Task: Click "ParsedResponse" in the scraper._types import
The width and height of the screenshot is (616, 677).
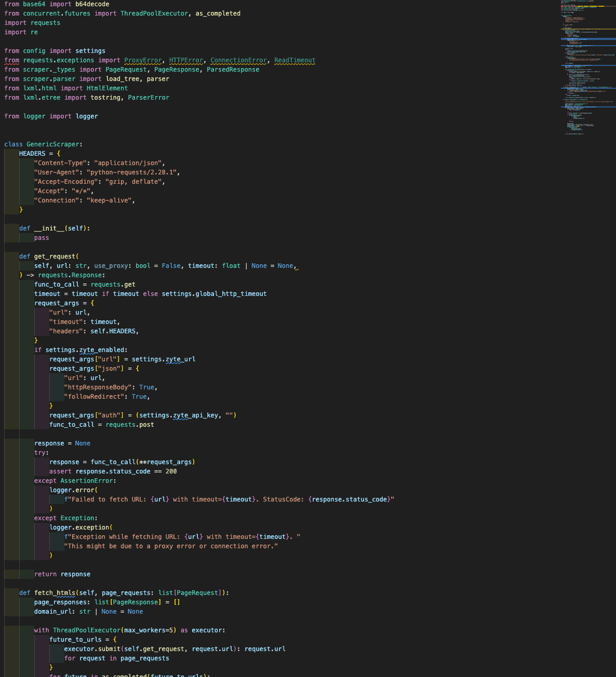Action: (233, 70)
